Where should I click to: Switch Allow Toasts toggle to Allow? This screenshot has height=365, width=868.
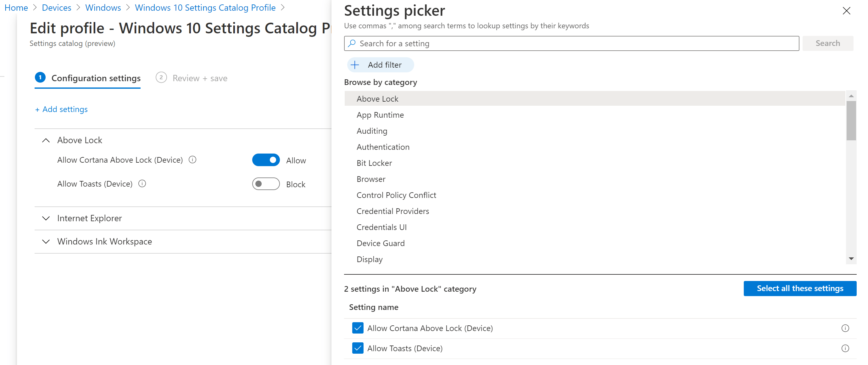[266, 184]
